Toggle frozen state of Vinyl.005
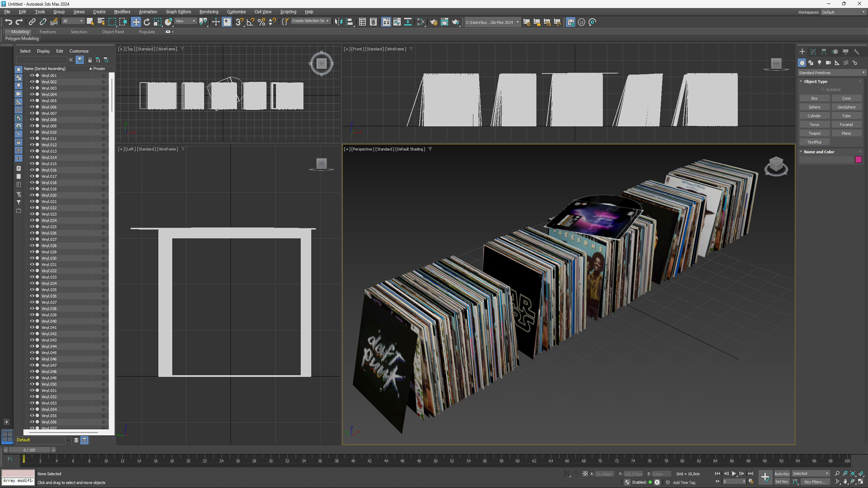The width and height of the screenshot is (868, 488). click(x=103, y=101)
